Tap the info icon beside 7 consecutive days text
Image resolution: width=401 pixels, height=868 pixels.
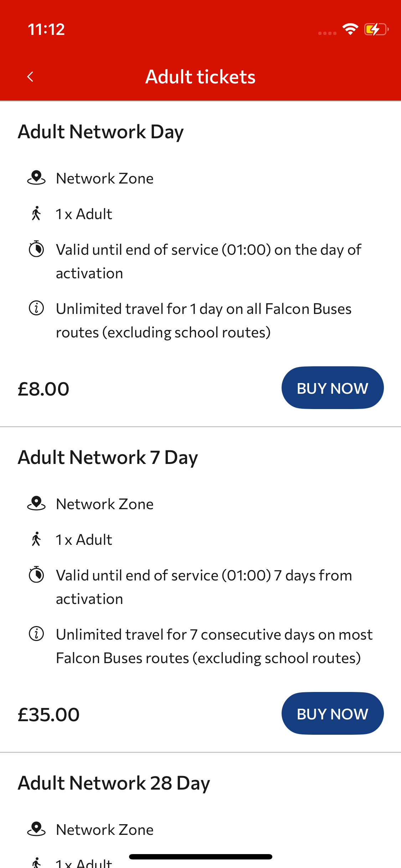click(x=36, y=634)
